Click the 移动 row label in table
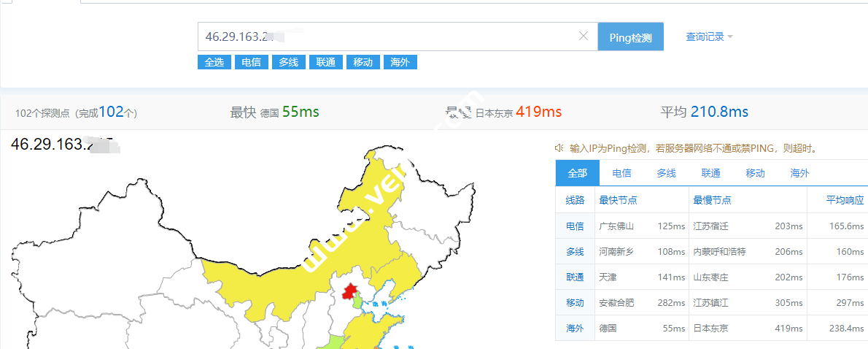The height and width of the screenshot is (349, 868). coord(575,302)
